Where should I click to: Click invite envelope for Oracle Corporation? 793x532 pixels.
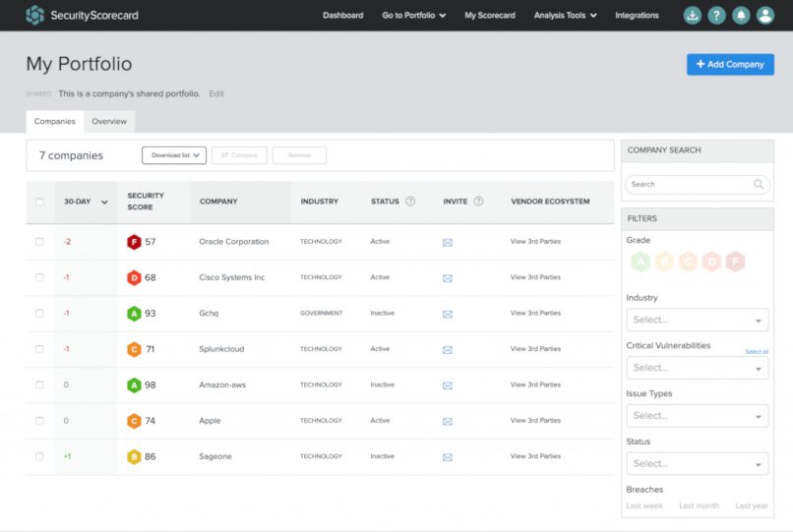tap(448, 242)
